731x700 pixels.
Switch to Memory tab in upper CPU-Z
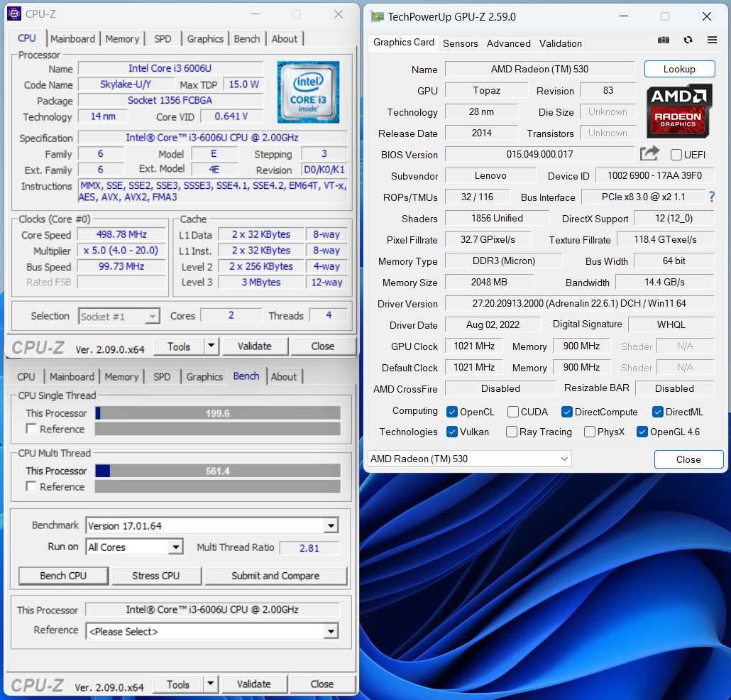pyautogui.click(x=122, y=39)
